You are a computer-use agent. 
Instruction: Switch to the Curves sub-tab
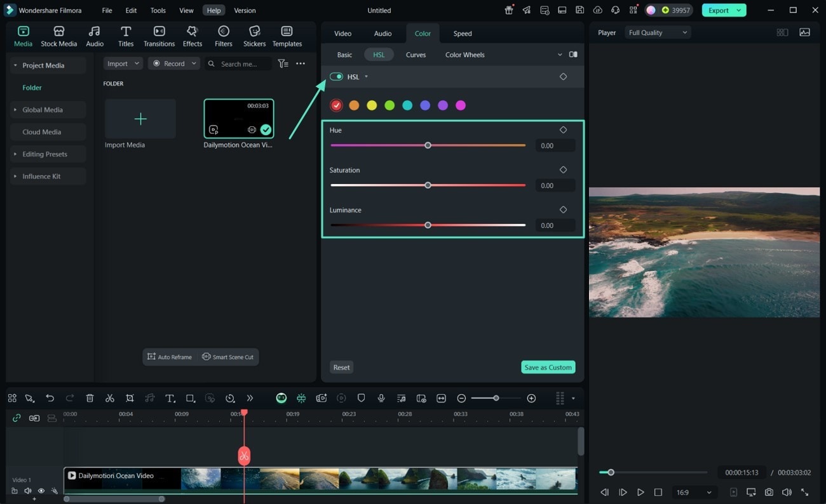click(416, 55)
